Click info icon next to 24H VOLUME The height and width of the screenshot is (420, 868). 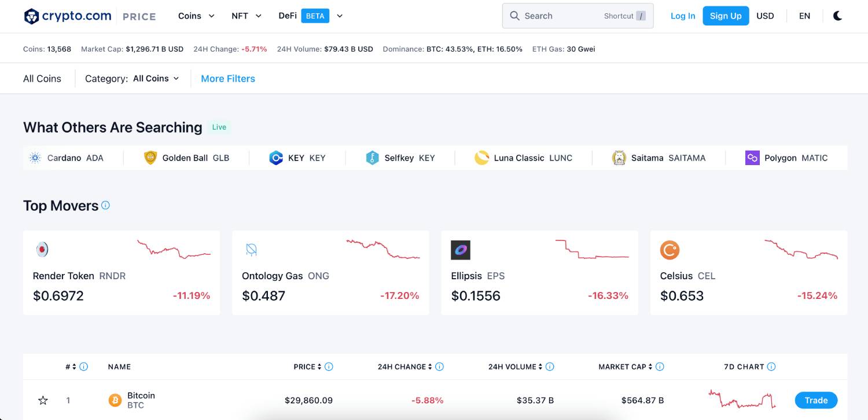(x=550, y=367)
